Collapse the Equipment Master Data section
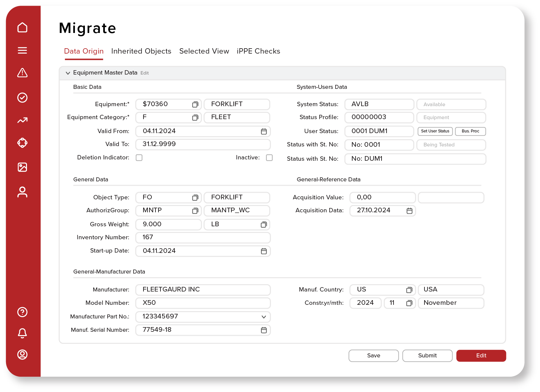The image size is (540, 392). pyautogui.click(x=68, y=73)
